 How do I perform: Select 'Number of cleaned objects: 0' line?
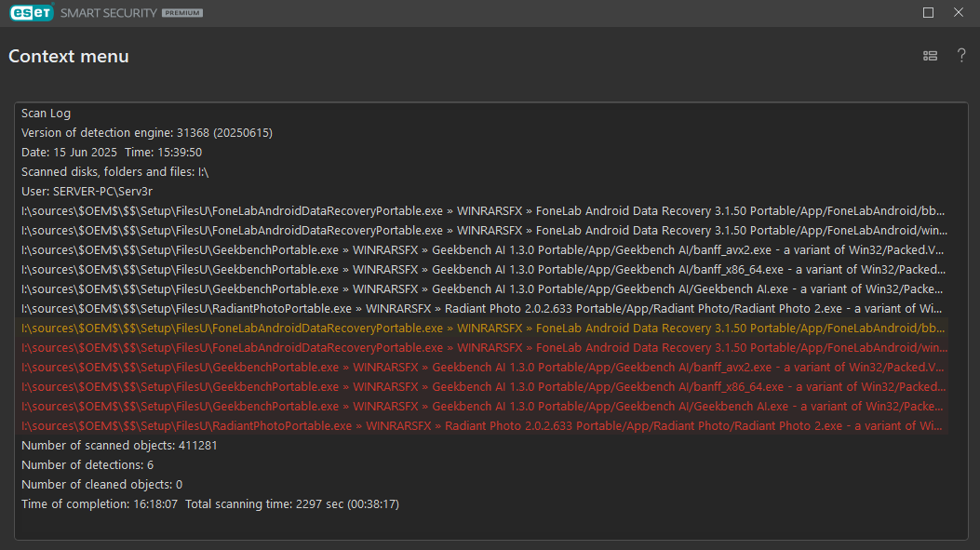(101, 484)
